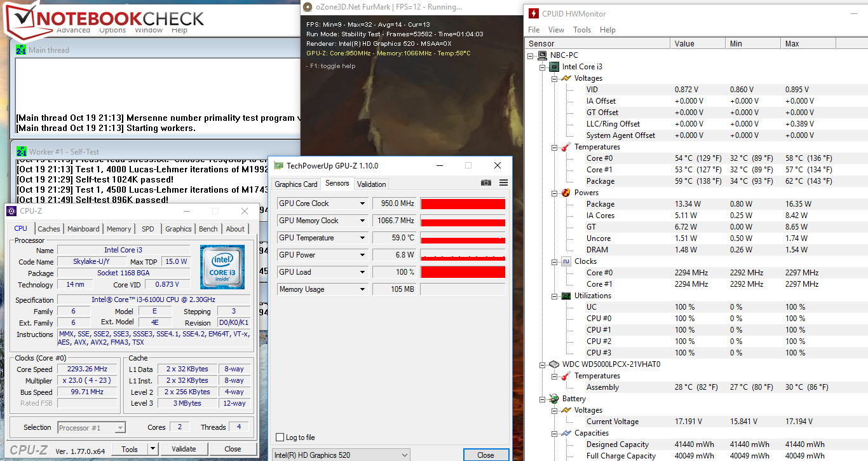Select the Full Charge Capacity row in HWMonitor

click(x=697, y=456)
